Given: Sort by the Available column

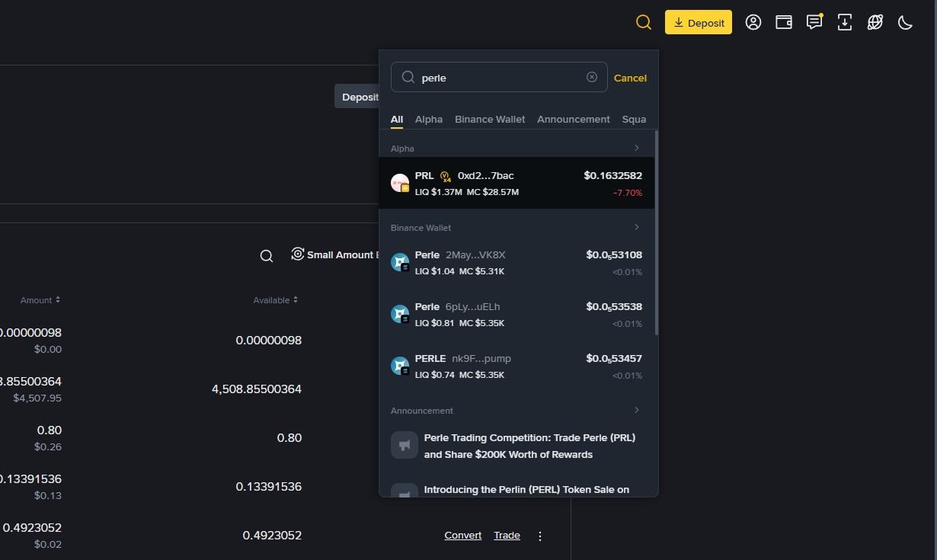Looking at the screenshot, I should coord(276,300).
